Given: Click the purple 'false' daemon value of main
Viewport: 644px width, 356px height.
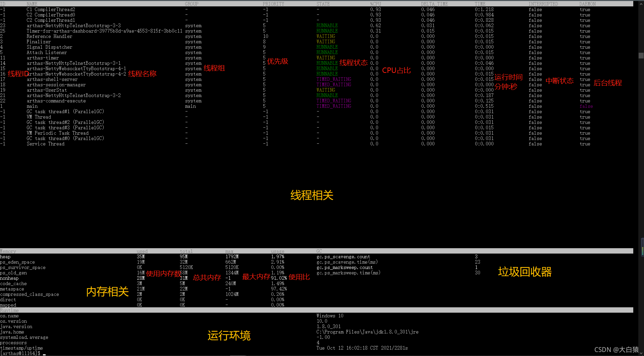Looking at the screenshot, I should pos(586,106).
